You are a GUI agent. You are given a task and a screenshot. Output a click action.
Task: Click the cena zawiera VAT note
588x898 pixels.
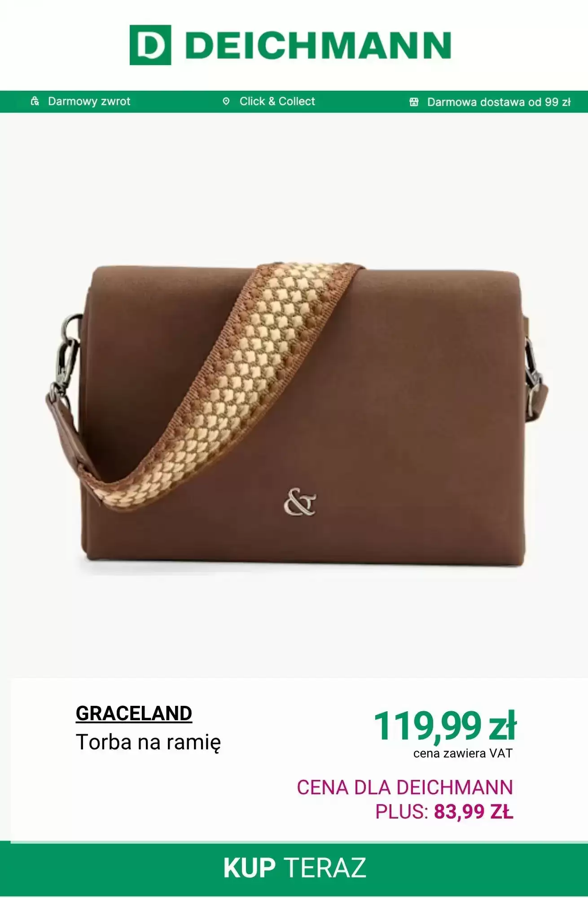click(463, 753)
